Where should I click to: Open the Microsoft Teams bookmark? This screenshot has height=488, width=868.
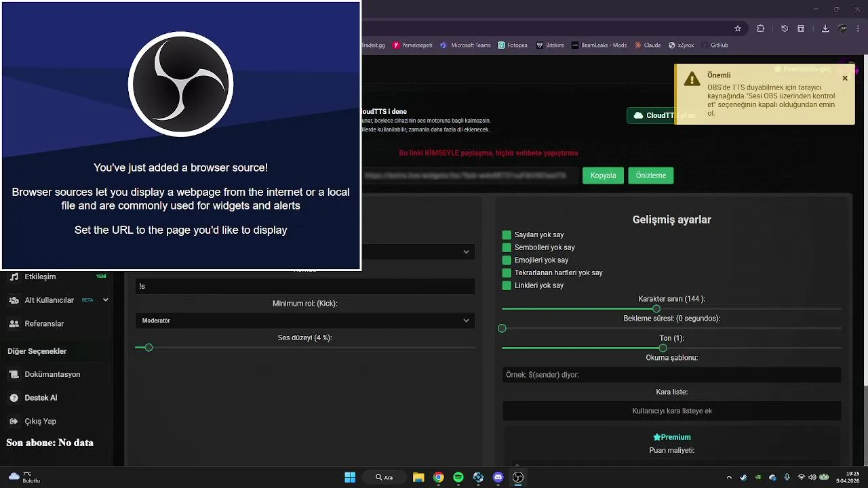point(465,45)
